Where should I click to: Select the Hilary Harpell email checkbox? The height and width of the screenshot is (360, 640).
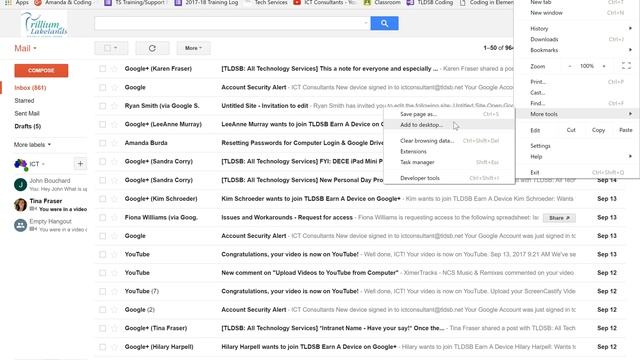pyautogui.click(x=102, y=347)
